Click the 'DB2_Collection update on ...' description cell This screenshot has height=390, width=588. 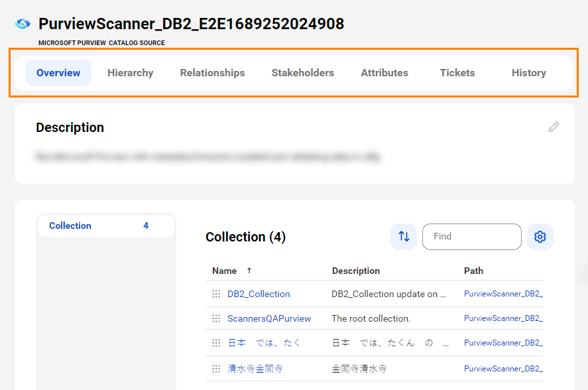[388, 294]
